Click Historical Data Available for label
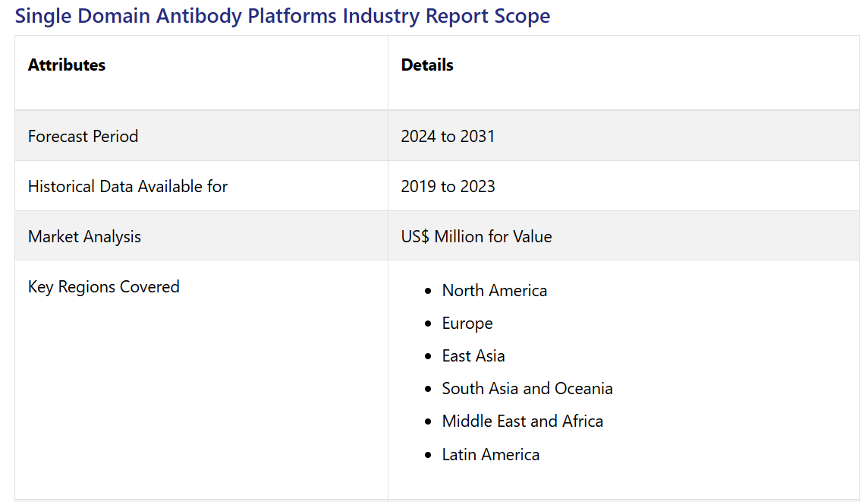This screenshot has width=868, height=502. click(x=127, y=187)
